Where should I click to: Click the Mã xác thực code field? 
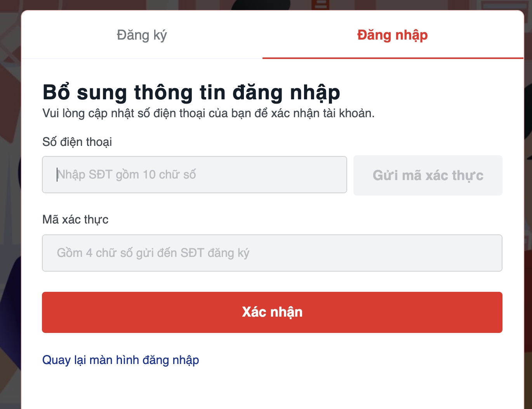272,253
